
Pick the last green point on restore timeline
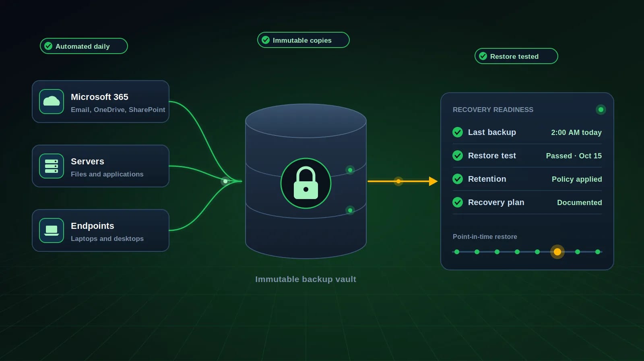tap(598, 252)
